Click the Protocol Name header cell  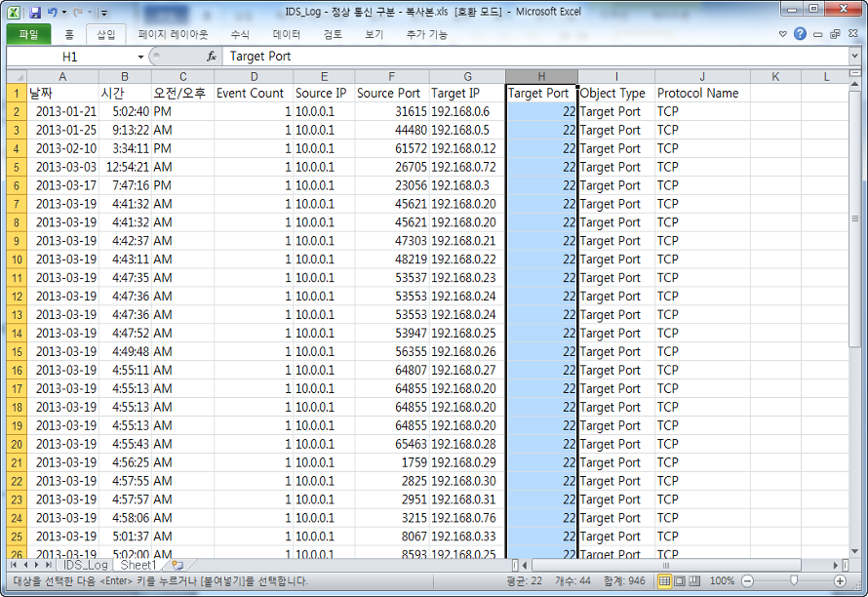tap(702, 93)
